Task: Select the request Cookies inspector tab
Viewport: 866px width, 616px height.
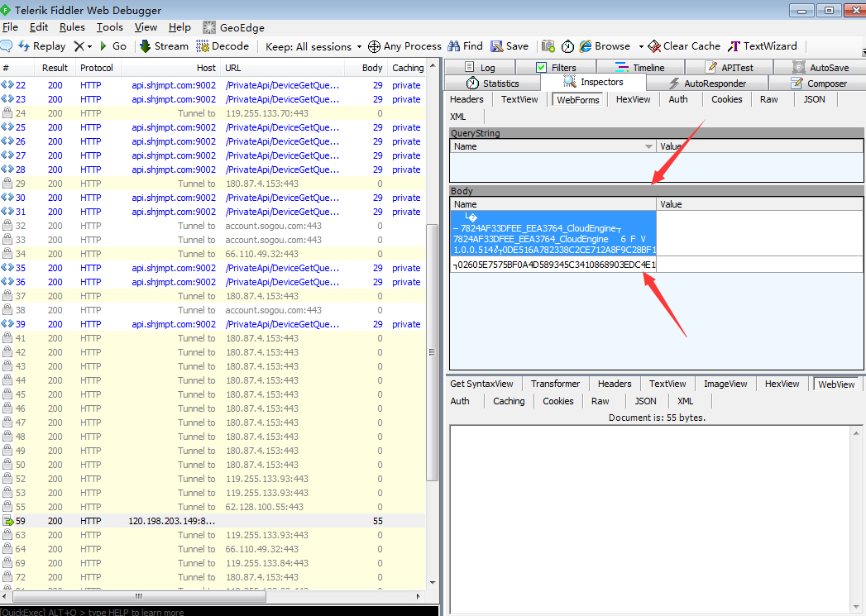Action: [726, 99]
